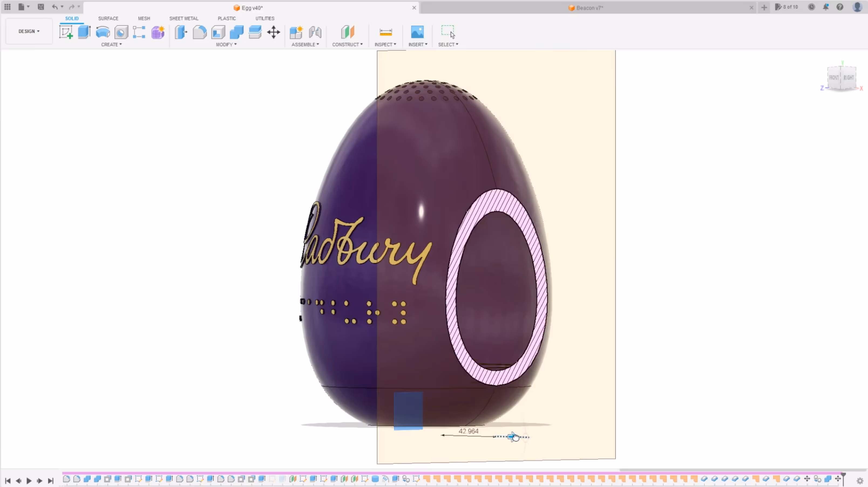The width and height of the screenshot is (868, 487).
Task: Open a new design tab
Action: point(764,7)
